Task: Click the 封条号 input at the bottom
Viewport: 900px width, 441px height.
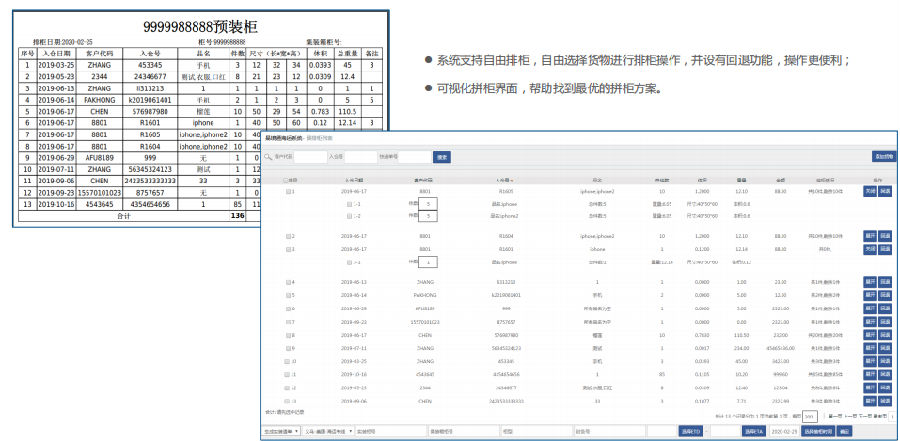Action: click(608, 431)
